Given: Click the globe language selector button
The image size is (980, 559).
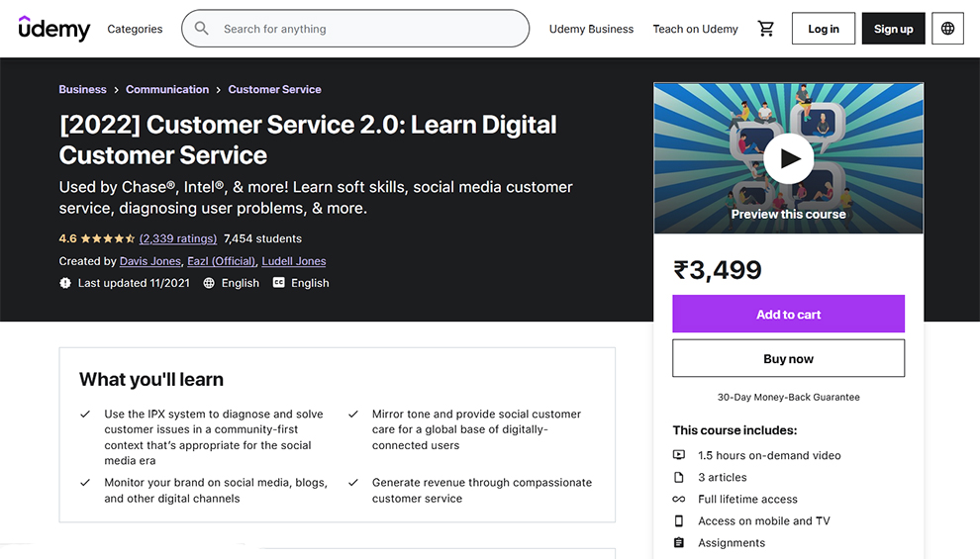Looking at the screenshot, I should coord(947,28).
